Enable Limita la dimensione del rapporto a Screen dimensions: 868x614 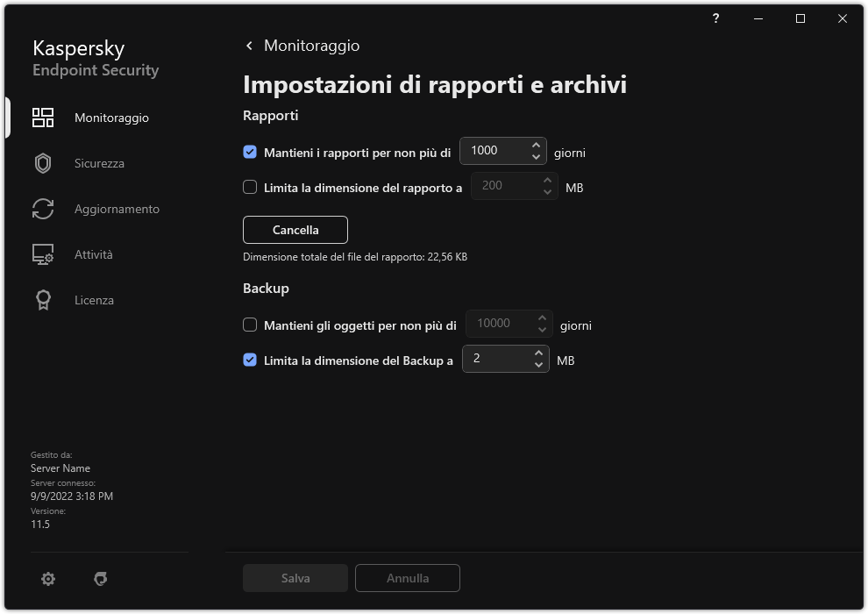[250, 187]
